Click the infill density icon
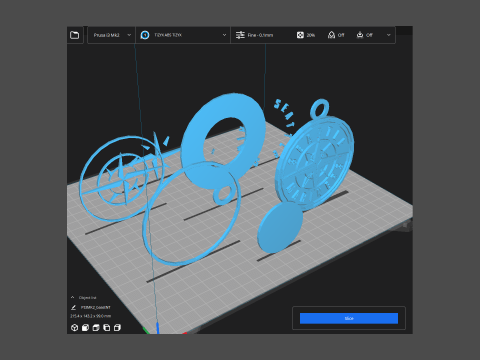The image size is (480, 360). 300,35
